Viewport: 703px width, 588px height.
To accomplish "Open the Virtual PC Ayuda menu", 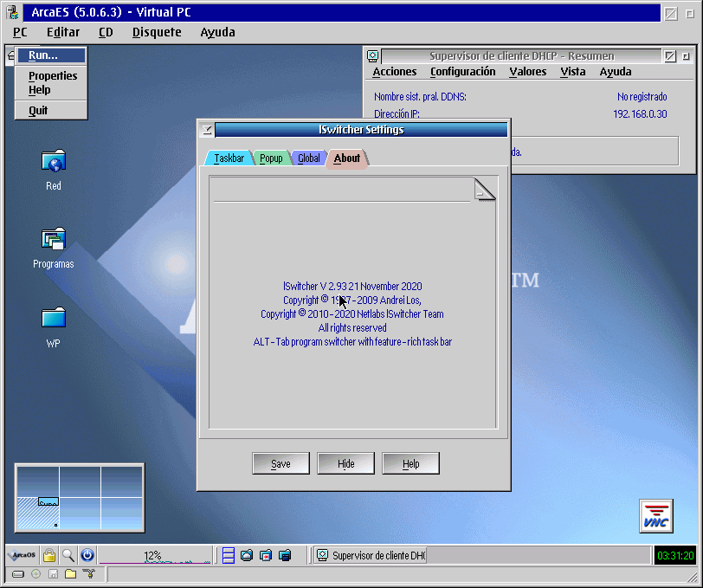I will 217,32.
